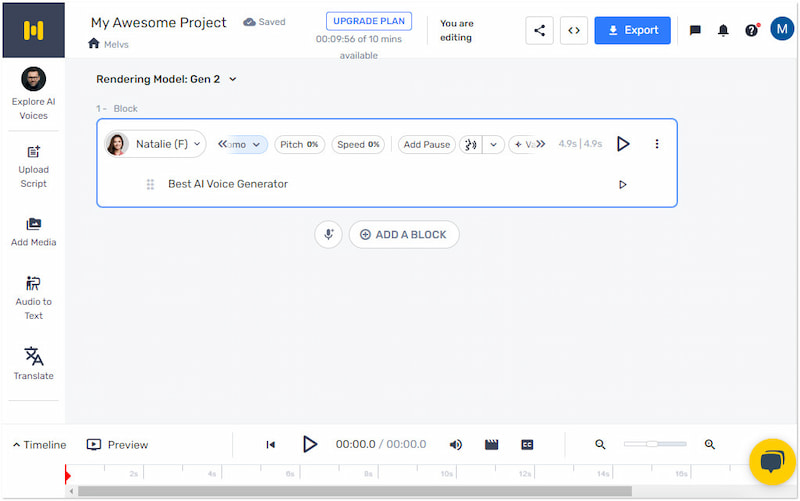Screen dimensions: 800x501
Task: Mute the timeline volume speaker
Action: click(x=456, y=445)
